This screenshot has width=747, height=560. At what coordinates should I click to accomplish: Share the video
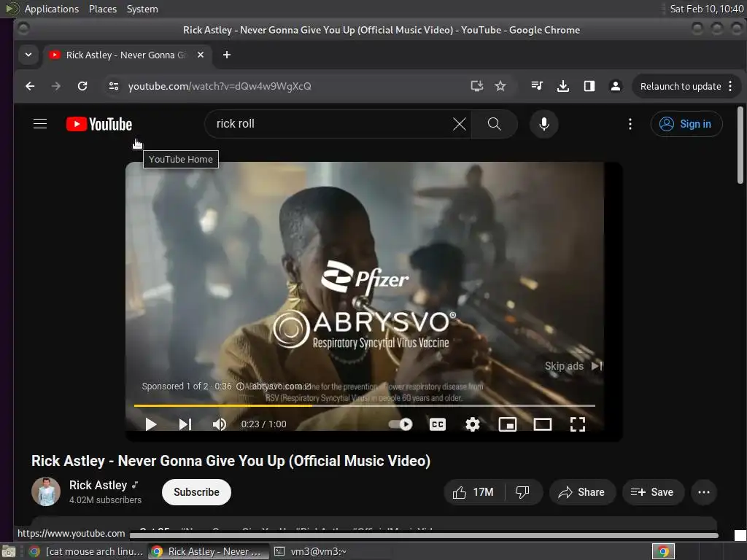click(x=582, y=492)
